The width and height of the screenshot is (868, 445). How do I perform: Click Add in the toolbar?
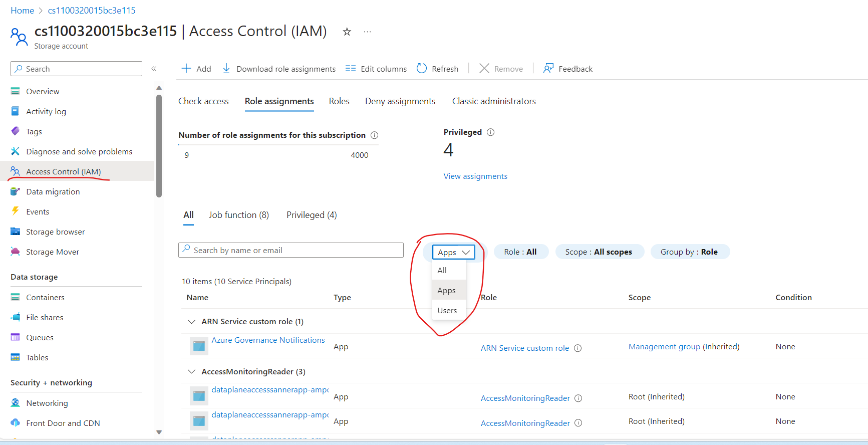(x=196, y=69)
